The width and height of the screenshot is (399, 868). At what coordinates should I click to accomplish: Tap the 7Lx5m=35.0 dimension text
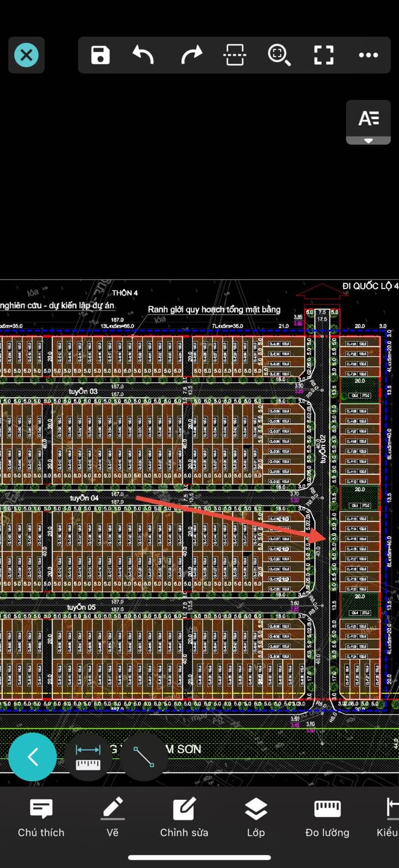(x=227, y=326)
